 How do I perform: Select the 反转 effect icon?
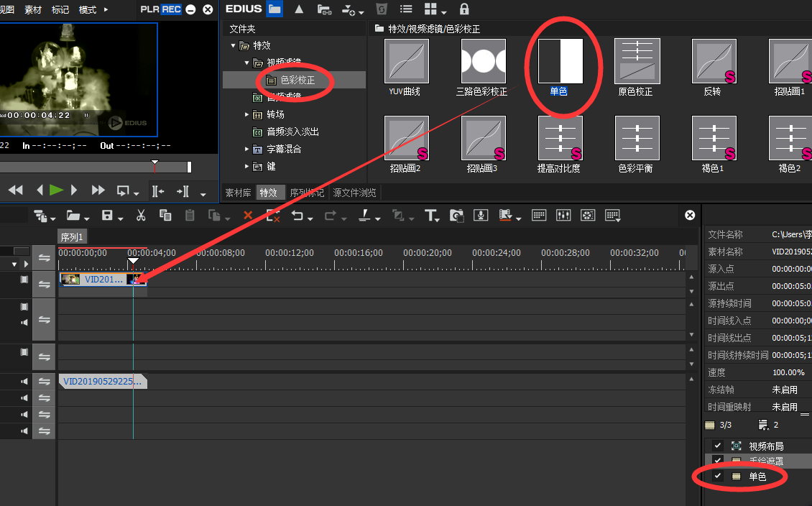[714, 61]
